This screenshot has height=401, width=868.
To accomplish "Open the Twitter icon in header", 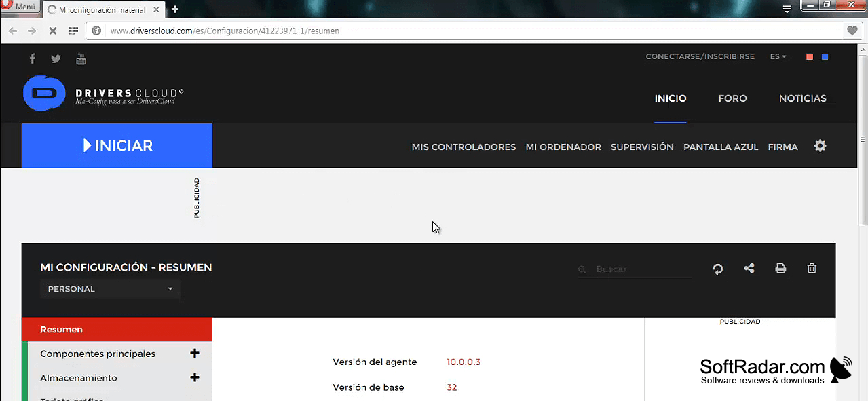I will point(56,59).
